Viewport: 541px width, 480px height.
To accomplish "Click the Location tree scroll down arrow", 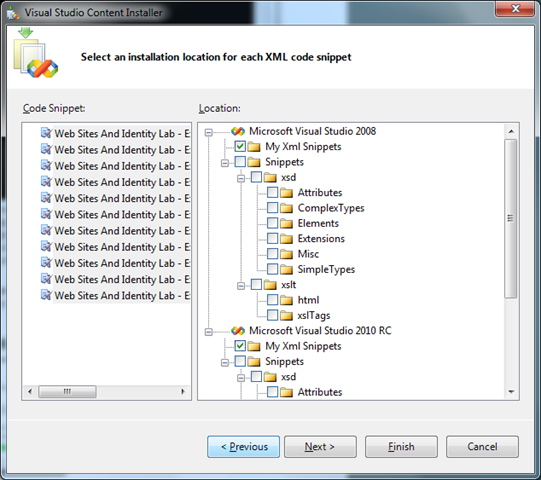I will (511, 392).
